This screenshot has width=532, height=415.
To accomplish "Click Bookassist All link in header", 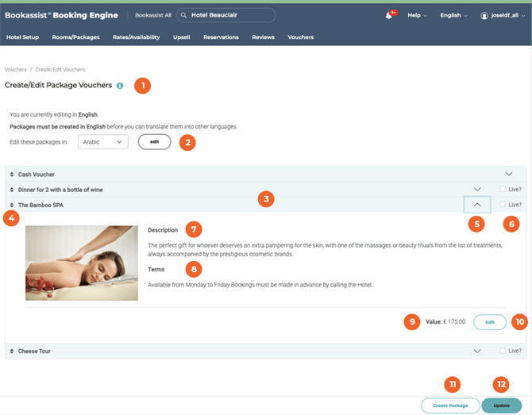I will [153, 15].
